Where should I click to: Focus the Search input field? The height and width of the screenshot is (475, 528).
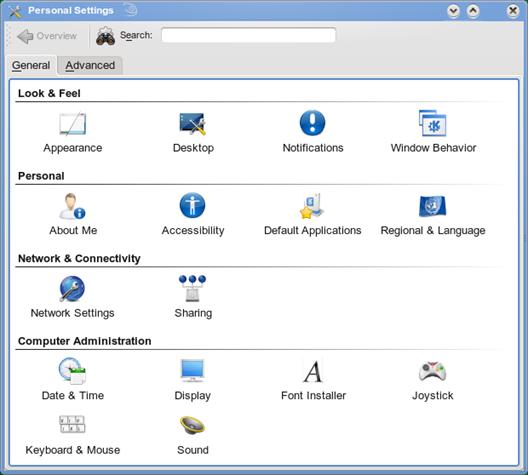[249, 35]
